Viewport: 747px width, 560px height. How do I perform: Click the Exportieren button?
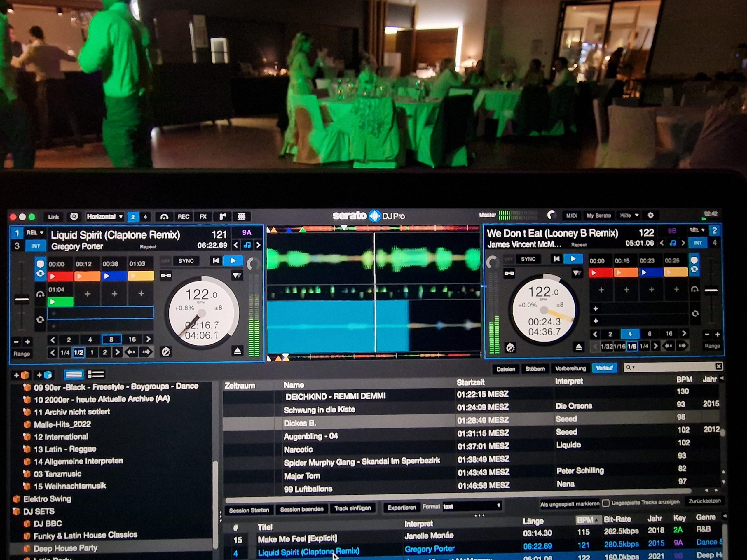(x=402, y=508)
